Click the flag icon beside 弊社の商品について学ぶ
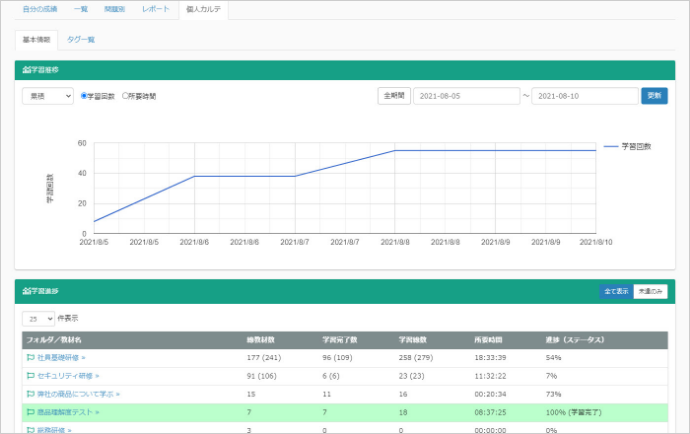This screenshot has height=434, width=690. (30, 393)
